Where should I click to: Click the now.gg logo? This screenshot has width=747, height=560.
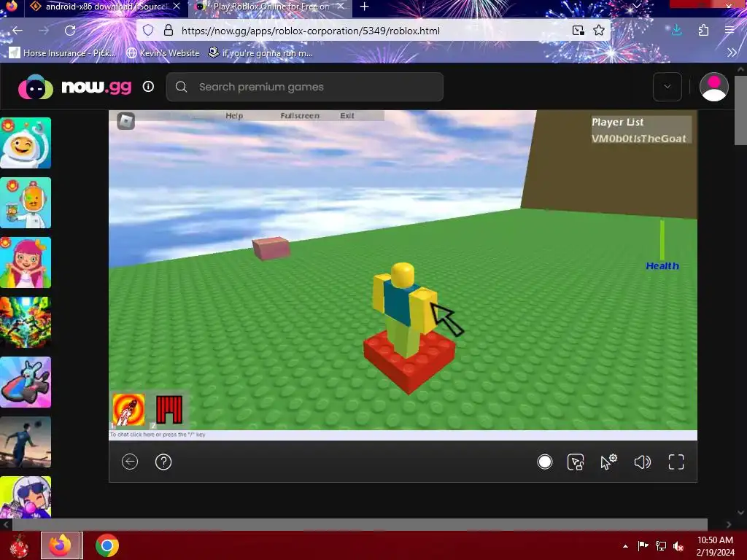[x=75, y=87]
